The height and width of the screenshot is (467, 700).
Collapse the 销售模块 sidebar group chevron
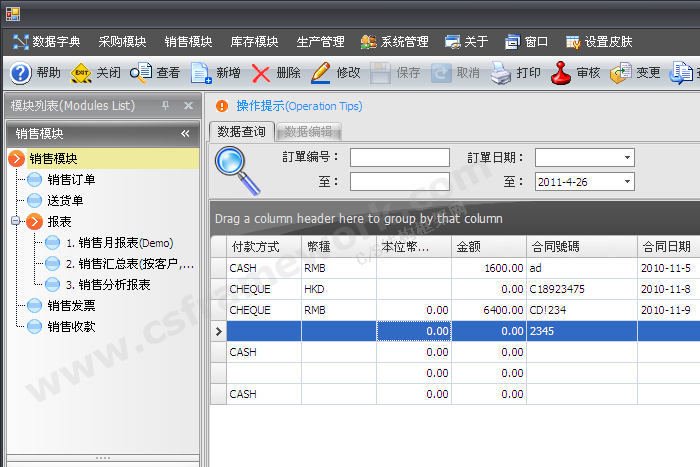[x=185, y=133]
